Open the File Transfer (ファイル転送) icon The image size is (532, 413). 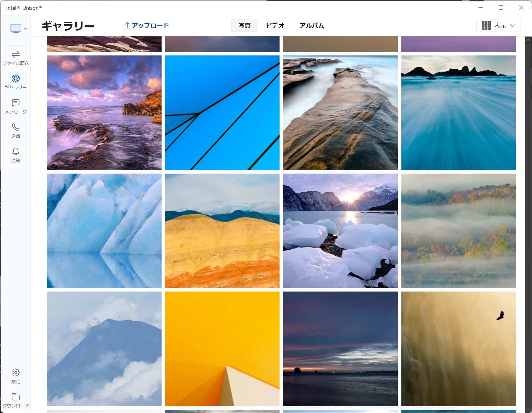tap(16, 55)
